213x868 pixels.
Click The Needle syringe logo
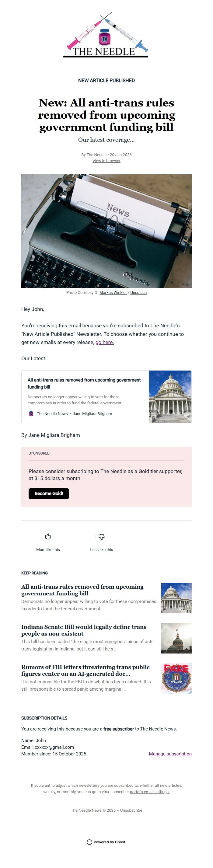[x=106, y=37]
